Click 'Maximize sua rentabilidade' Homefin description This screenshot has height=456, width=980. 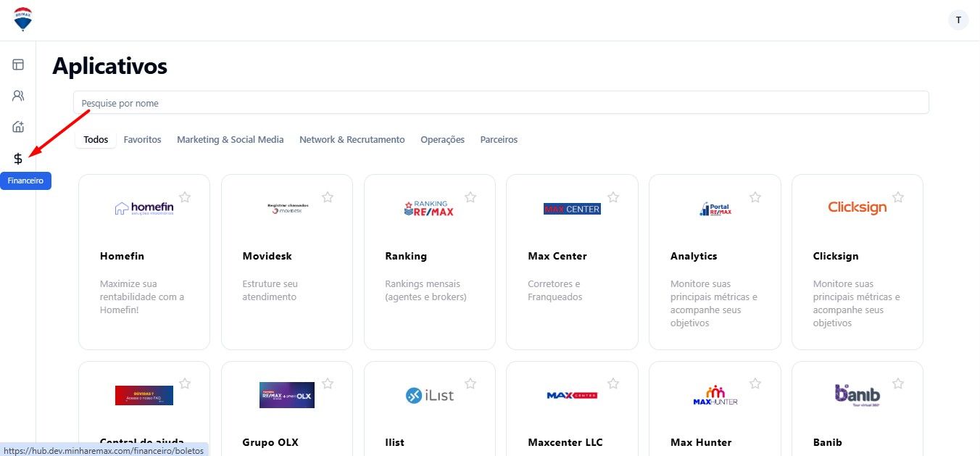[142, 297]
